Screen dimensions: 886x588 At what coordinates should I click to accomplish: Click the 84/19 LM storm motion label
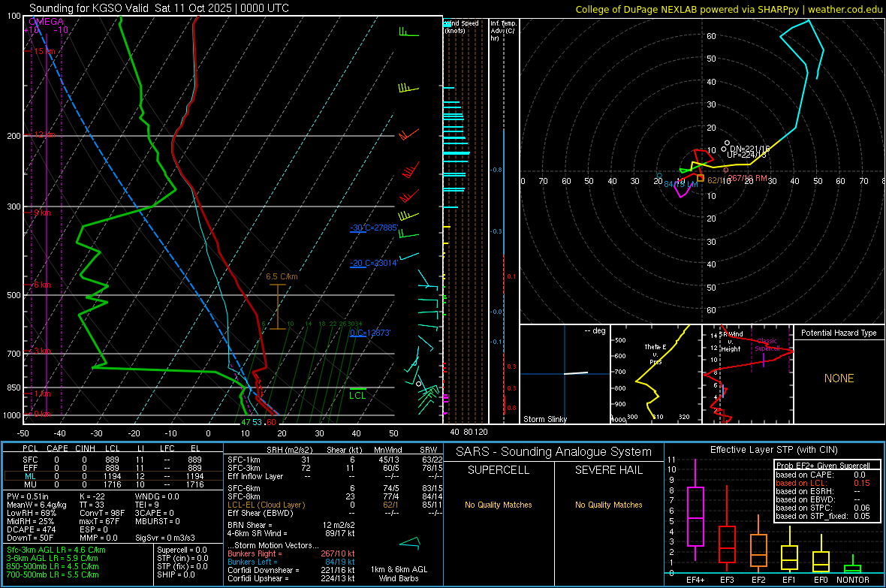680,184
